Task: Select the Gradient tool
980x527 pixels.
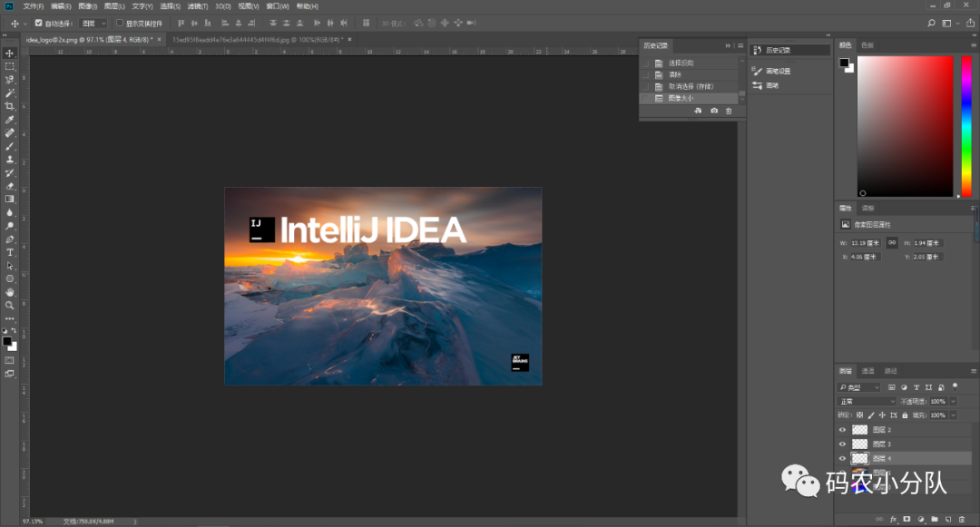Action: (x=9, y=200)
